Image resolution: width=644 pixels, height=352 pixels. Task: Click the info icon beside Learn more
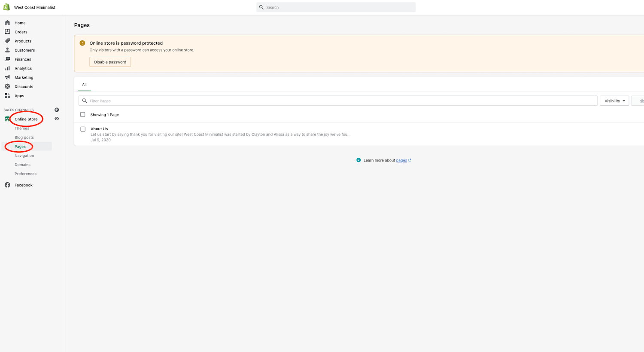(x=358, y=160)
